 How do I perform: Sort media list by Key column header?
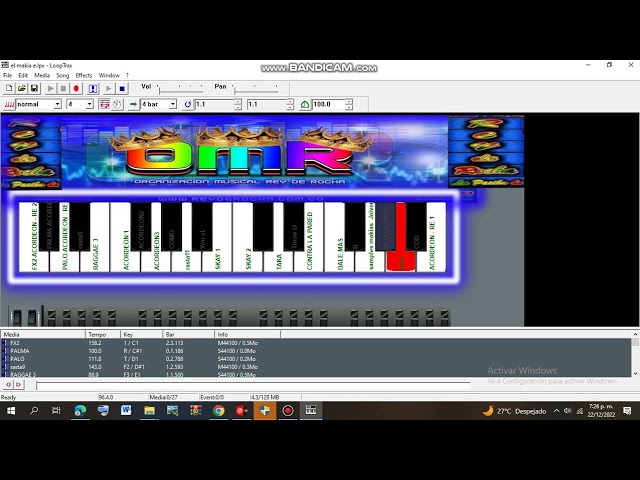point(141,334)
